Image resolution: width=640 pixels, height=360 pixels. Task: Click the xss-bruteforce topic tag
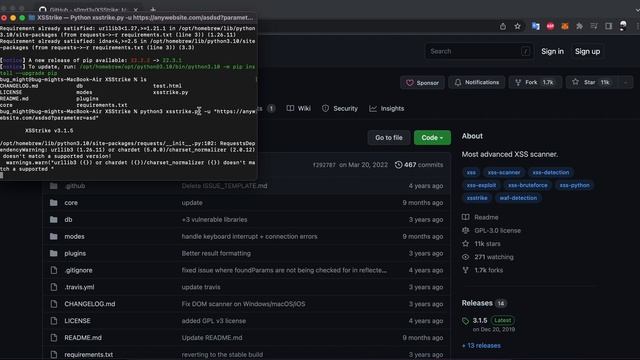click(x=527, y=185)
